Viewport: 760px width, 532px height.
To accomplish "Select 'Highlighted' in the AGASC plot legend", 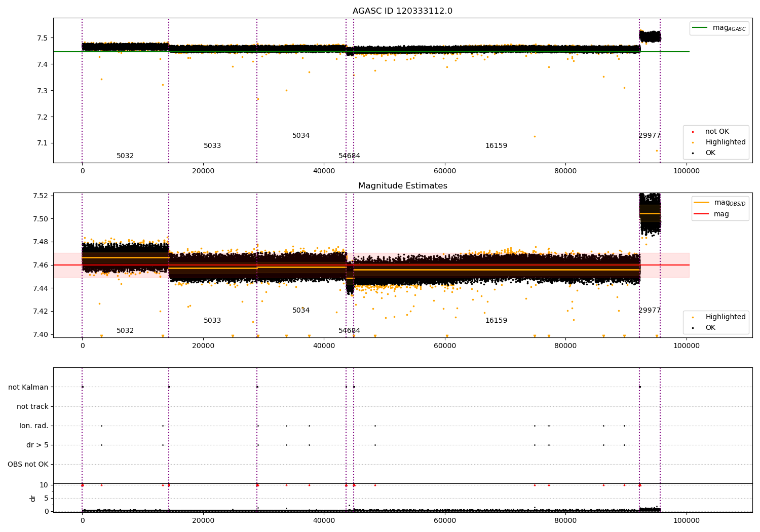I will (x=726, y=142).
